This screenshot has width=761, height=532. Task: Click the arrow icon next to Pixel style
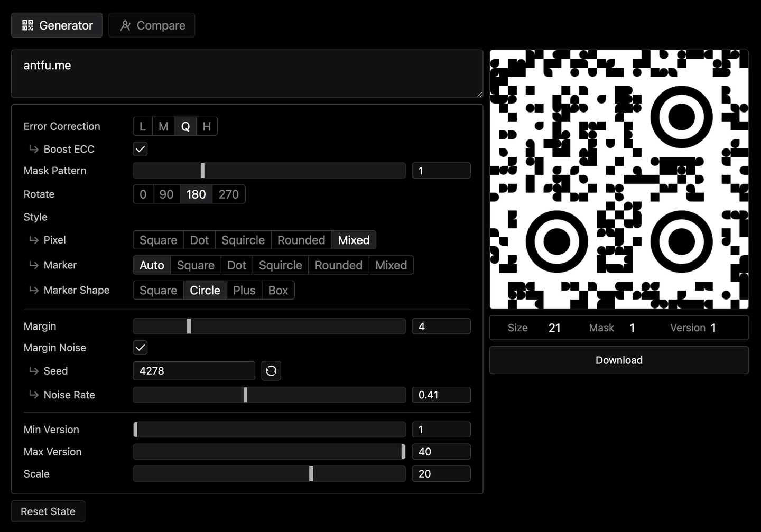pyautogui.click(x=34, y=240)
